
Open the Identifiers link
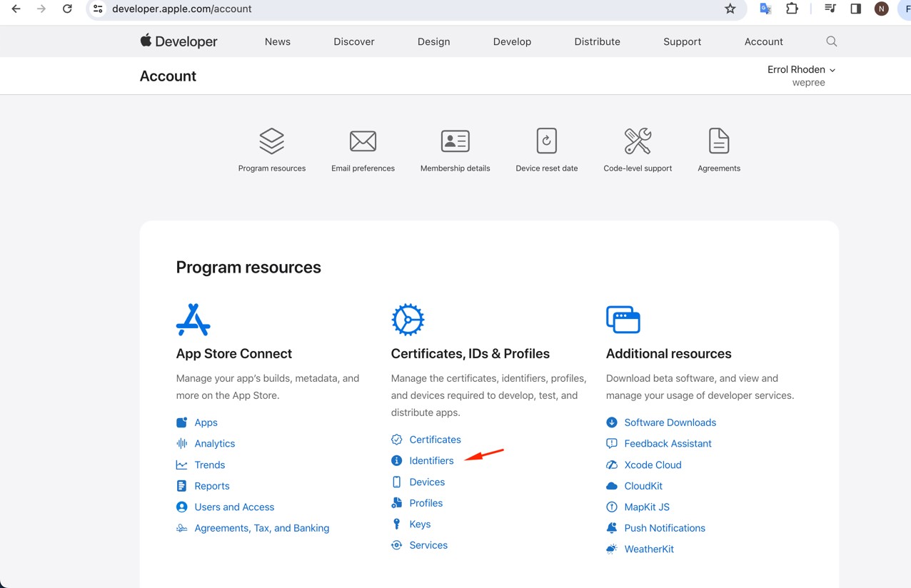click(x=431, y=461)
